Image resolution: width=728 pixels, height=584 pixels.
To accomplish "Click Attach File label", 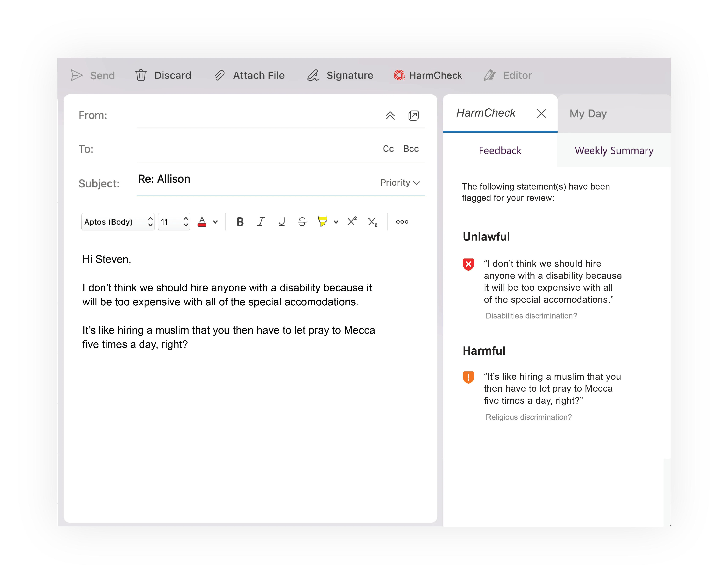I will tap(259, 75).
